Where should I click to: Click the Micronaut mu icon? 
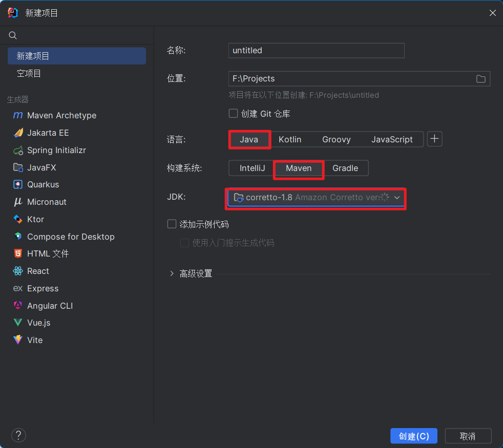pyautogui.click(x=18, y=202)
